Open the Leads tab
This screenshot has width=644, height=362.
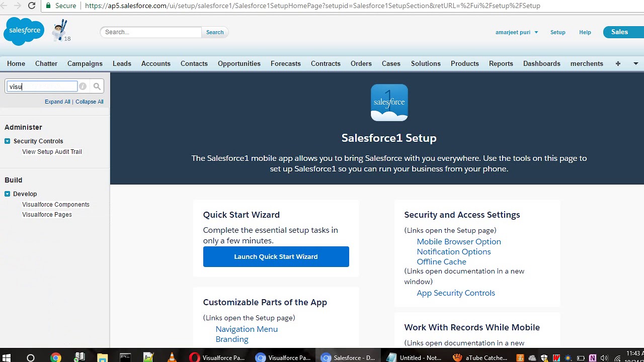(122, 64)
